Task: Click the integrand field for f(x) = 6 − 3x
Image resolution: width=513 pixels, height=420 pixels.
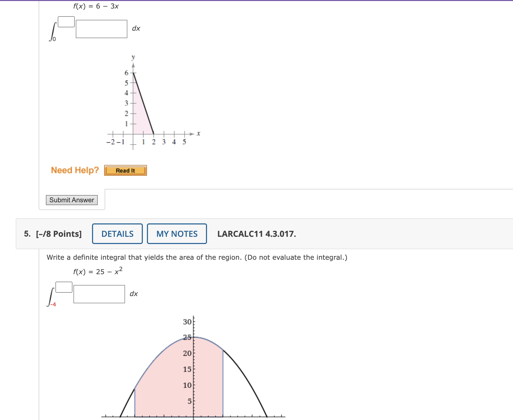Action: point(101,29)
